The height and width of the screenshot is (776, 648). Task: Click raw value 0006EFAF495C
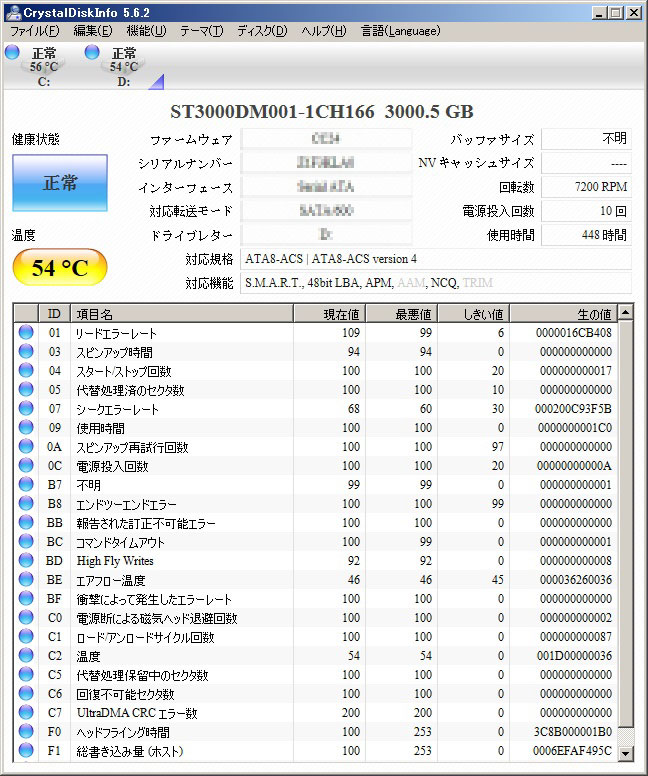pyautogui.click(x=572, y=750)
